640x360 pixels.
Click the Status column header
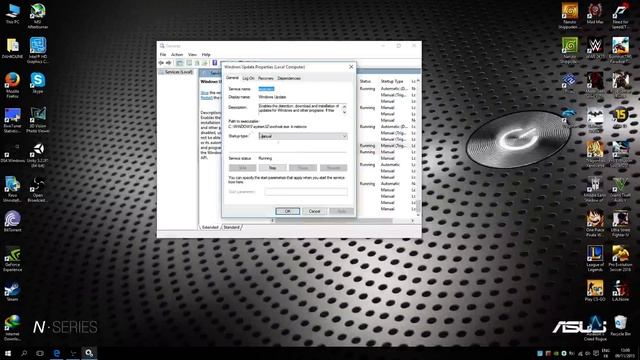point(365,81)
